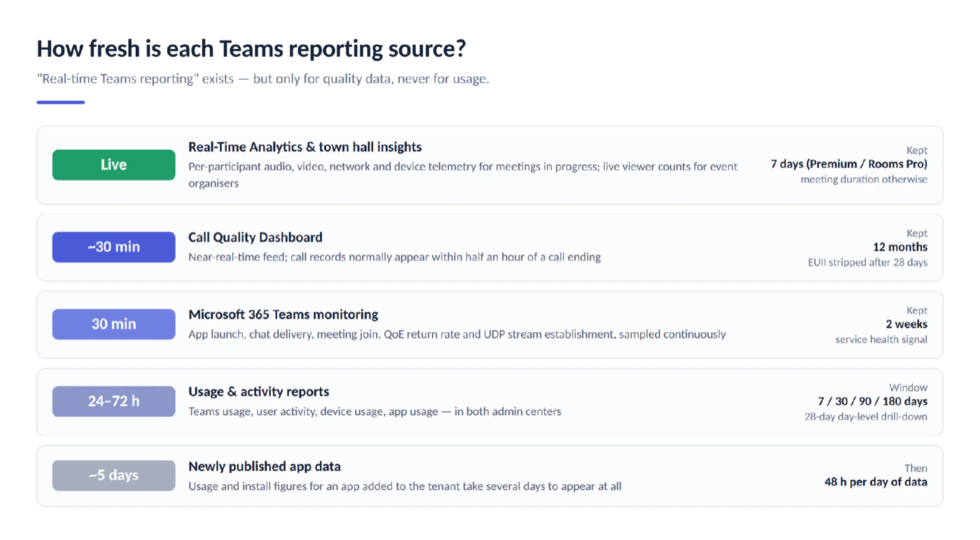980x540 pixels.
Task: Click '7 days (Premium / Rooms Pro)' retention value
Action: coord(849,164)
